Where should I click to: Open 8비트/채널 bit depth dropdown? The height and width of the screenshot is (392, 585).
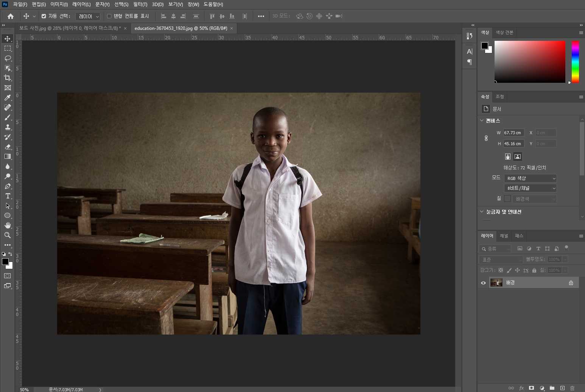pyautogui.click(x=530, y=188)
